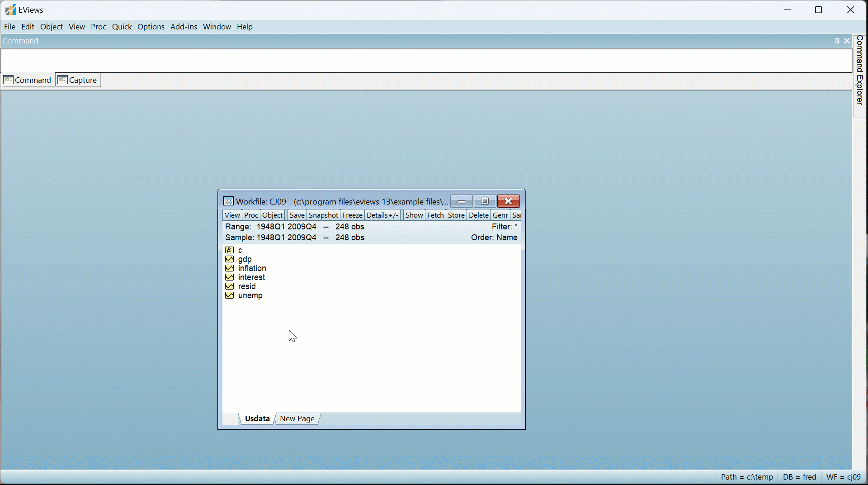Click the inflation series icon
The height and width of the screenshot is (485, 868).
click(x=229, y=268)
